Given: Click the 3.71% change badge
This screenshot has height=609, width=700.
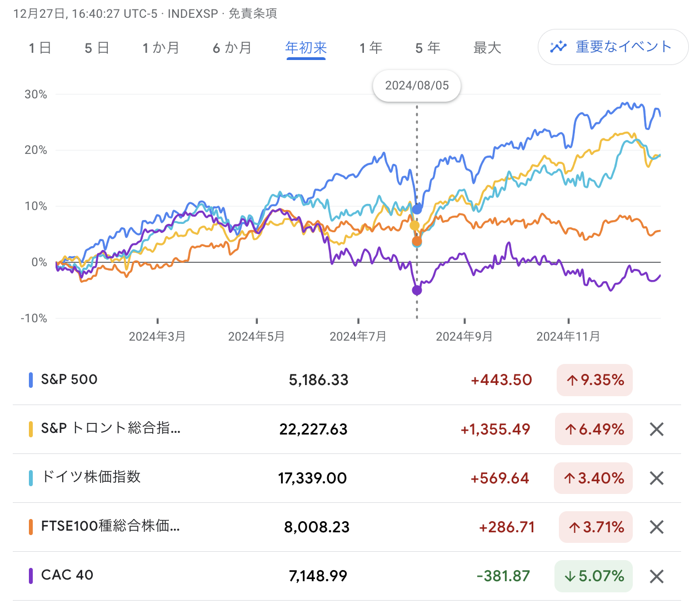Looking at the screenshot, I should pos(596,527).
